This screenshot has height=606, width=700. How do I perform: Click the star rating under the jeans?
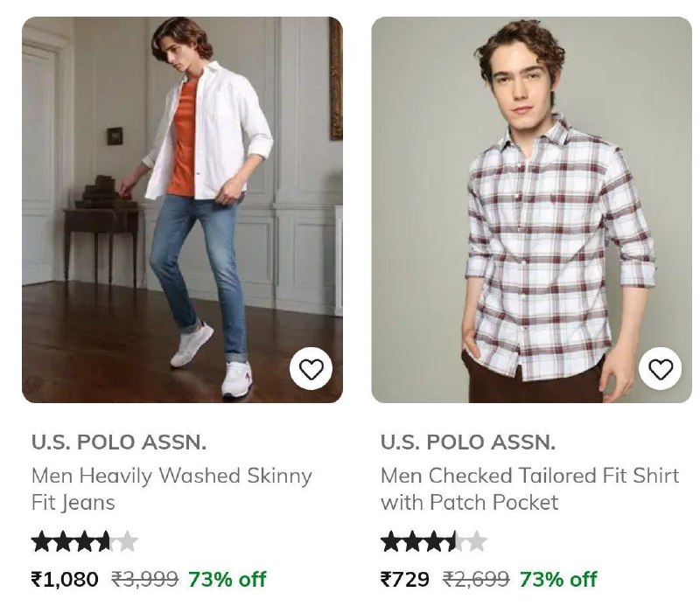click(85, 542)
